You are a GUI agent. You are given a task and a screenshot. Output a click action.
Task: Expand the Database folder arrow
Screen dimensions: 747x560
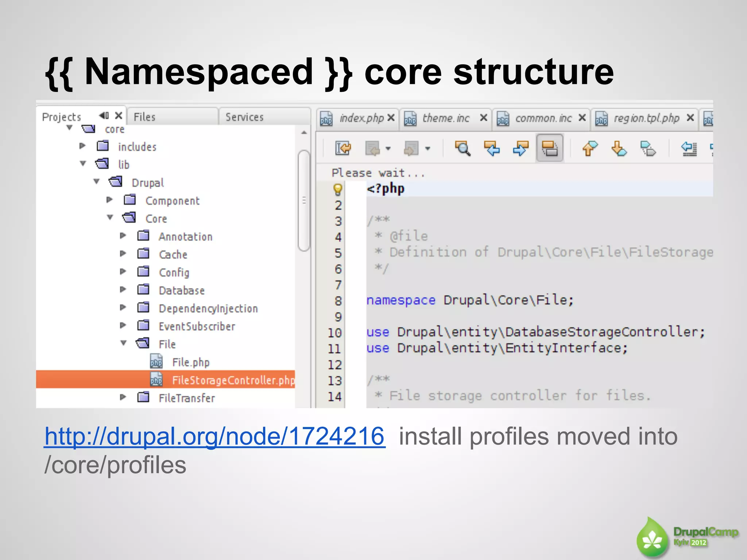click(x=123, y=289)
